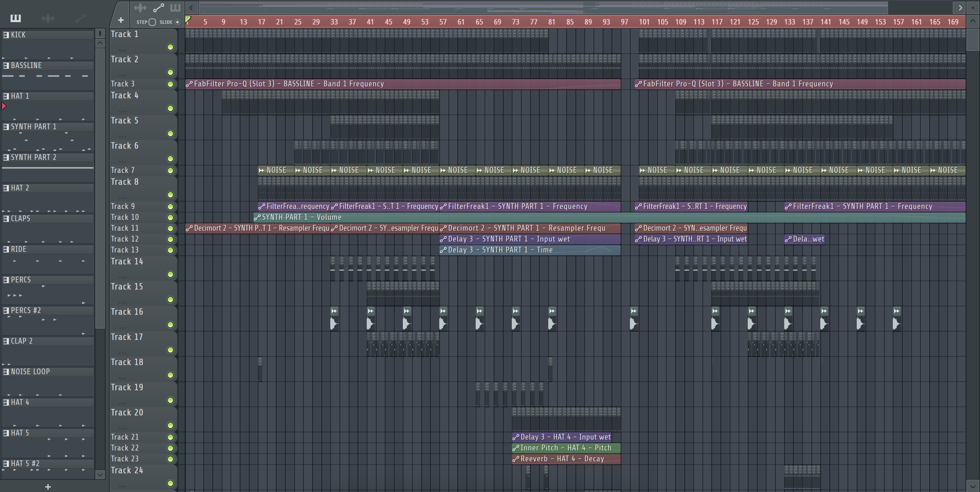Click the playlist overview horizontal scrollbar
Image resolution: width=980 pixels, height=492 pixels.
(543, 7)
